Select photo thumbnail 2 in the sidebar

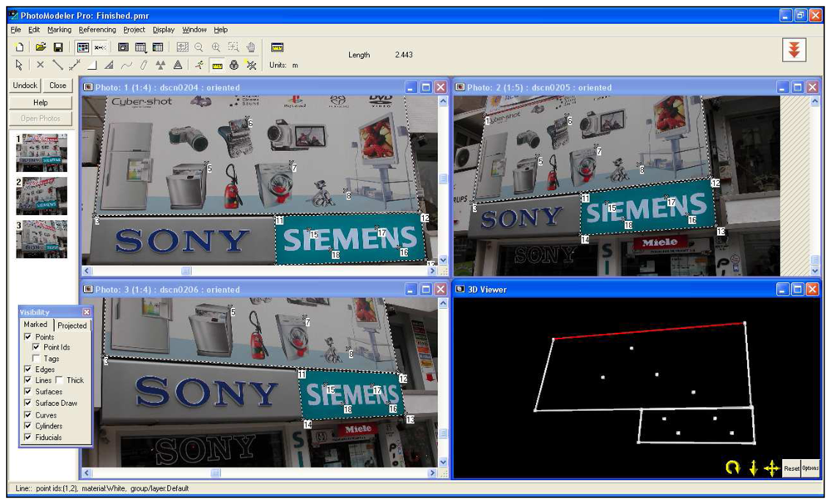pos(42,196)
